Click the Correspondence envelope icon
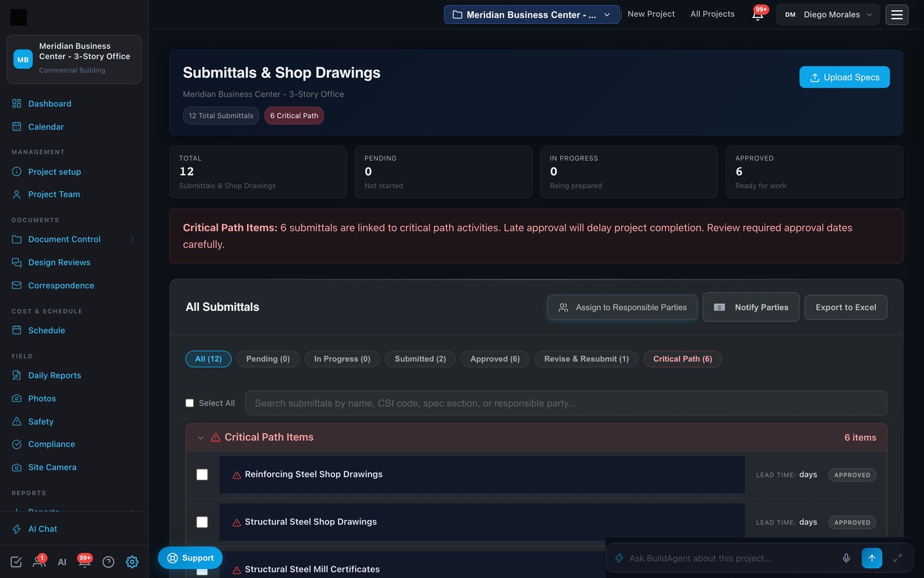This screenshot has width=924, height=578. coord(17,285)
